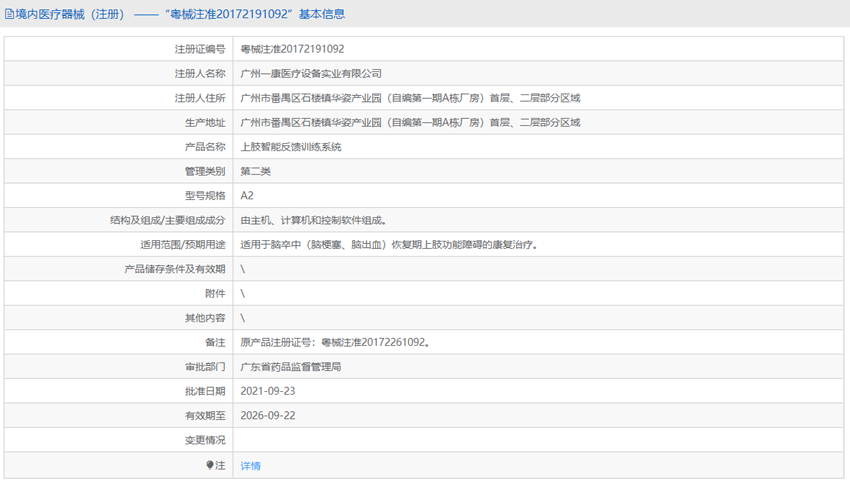Click the 注册人住所 address value
The height and width of the screenshot is (483, 850).
(x=410, y=98)
